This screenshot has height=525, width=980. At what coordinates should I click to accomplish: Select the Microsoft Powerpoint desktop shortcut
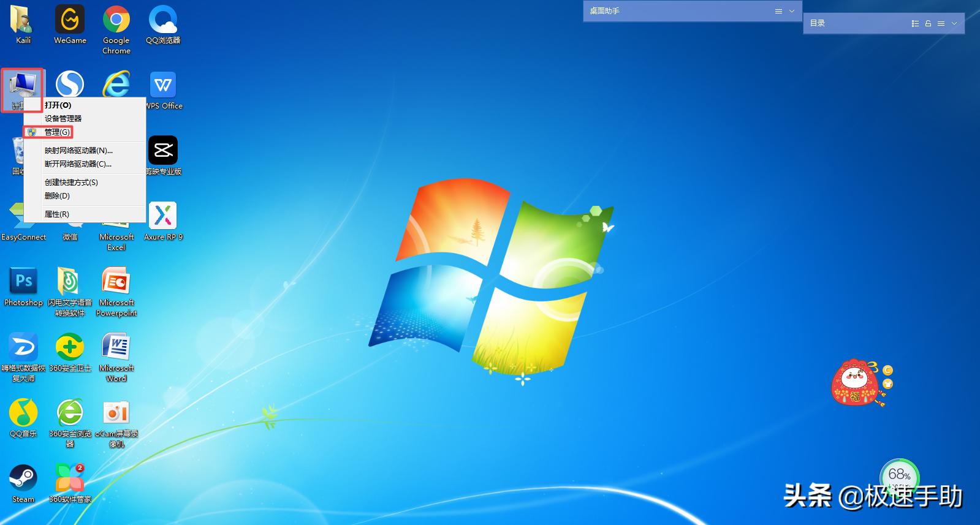coord(116,292)
